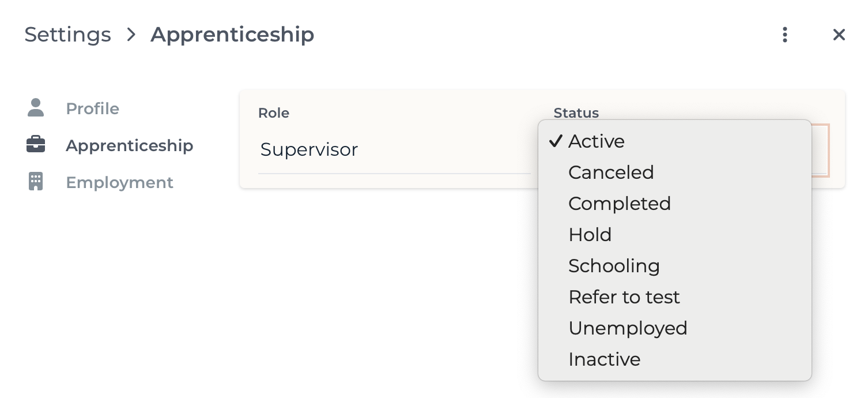Click the checkmark next to Active
Image resolution: width=868 pixels, height=398 pixels.
[x=555, y=140]
